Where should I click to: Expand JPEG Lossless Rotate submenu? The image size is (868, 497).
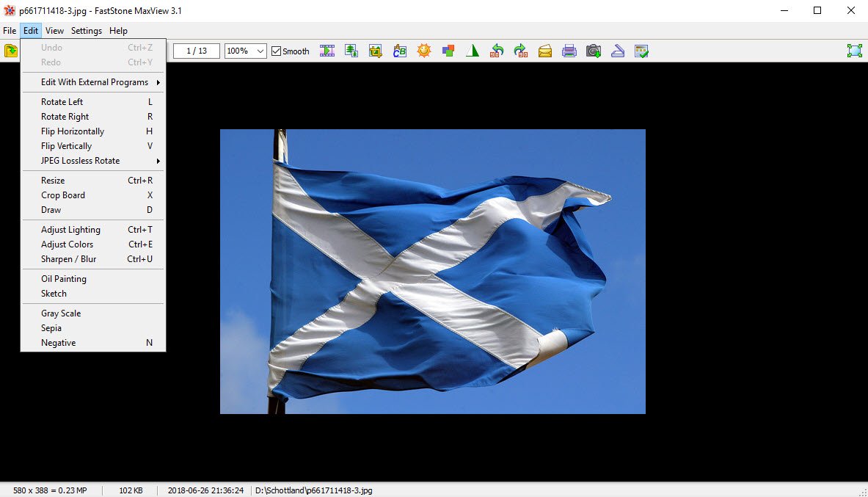click(x=93, y=161)
